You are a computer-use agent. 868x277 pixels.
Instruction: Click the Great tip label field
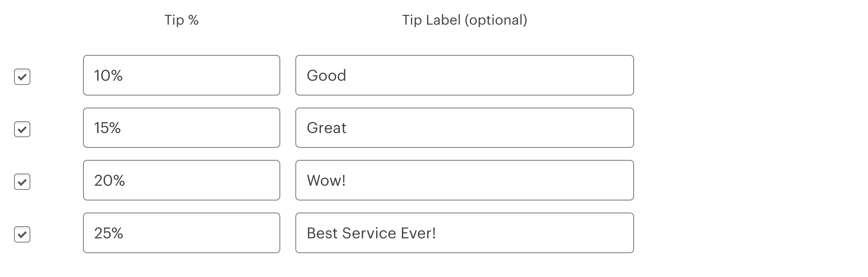point(465,128)
